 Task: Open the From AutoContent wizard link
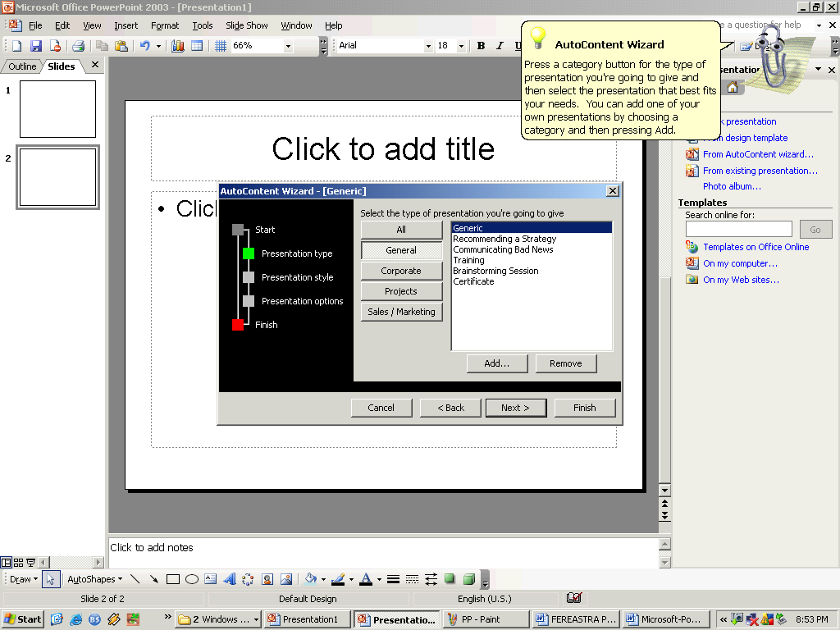click(x=758, y=154)
